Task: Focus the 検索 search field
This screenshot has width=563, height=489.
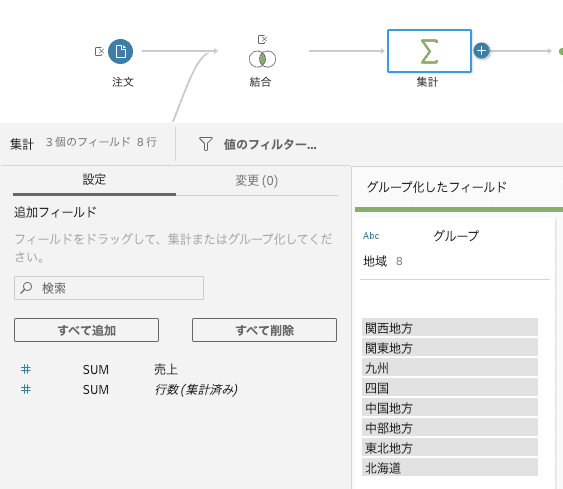Action: [x=109, y=288]
